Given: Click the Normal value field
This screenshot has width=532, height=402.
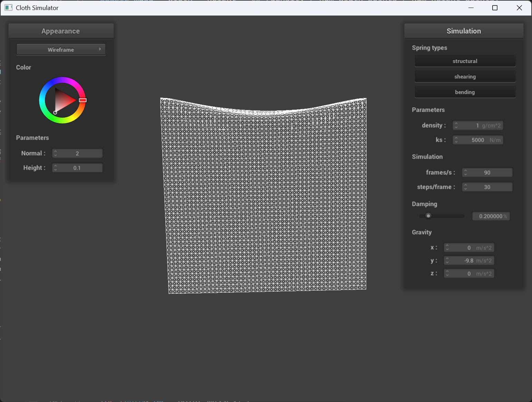Looking at the screenshot, I should [77, 153].
